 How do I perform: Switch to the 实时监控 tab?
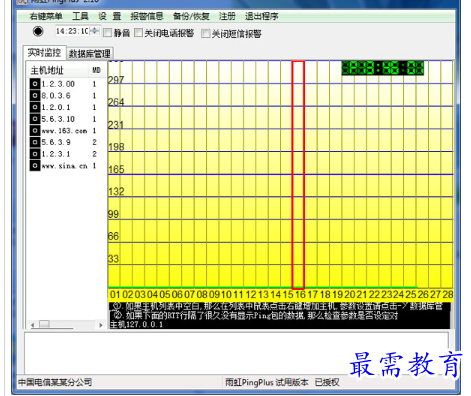[x=44, y=53]
